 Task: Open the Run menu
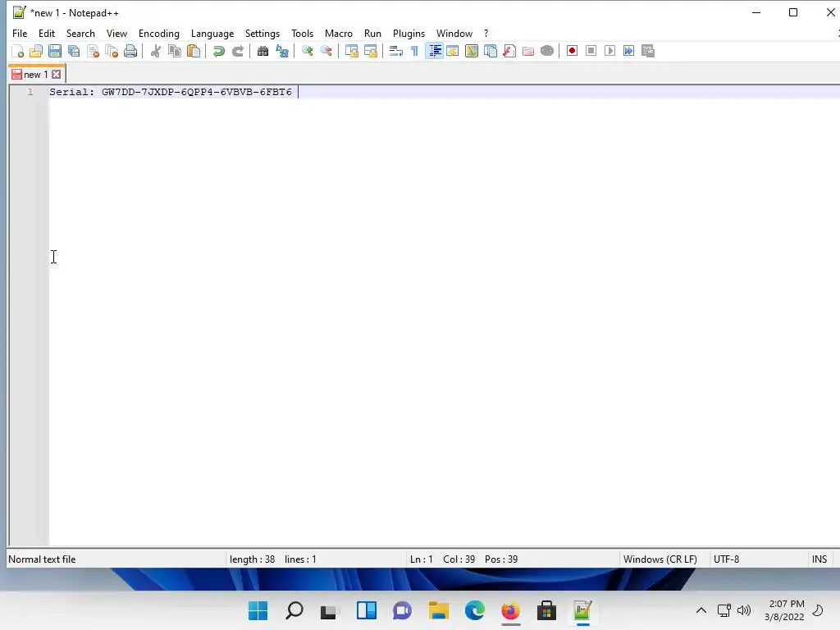(x=373, y=33)
